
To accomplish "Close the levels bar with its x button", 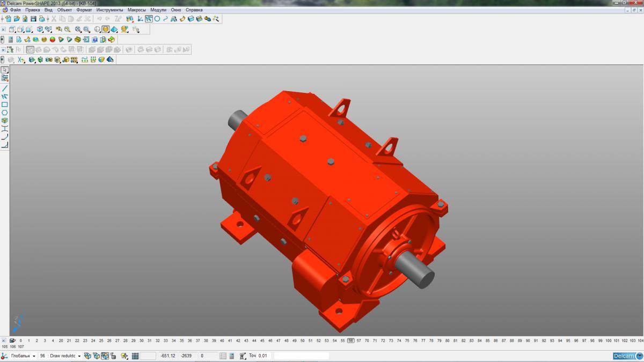I will 3,341.
